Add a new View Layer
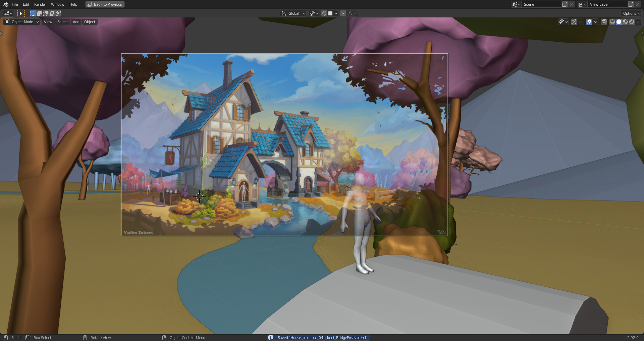The width and height of the screenshot is (644, 341). (x=631, y=4)
